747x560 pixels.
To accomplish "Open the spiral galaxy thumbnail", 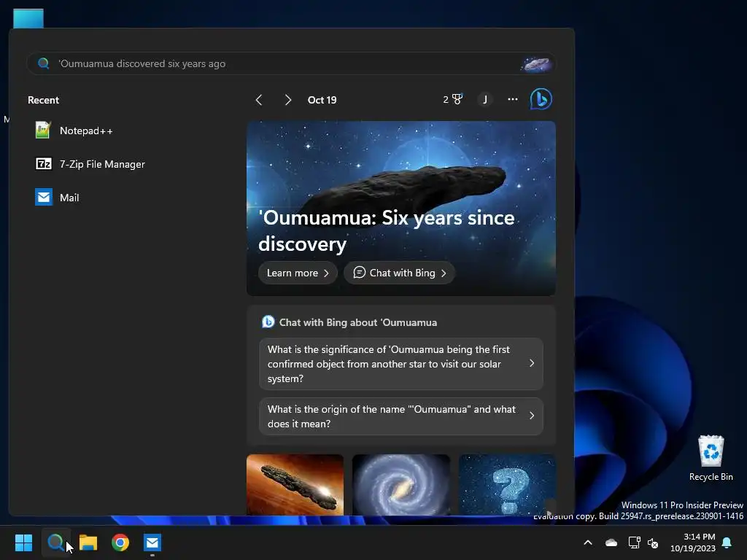I will (401, 484).
